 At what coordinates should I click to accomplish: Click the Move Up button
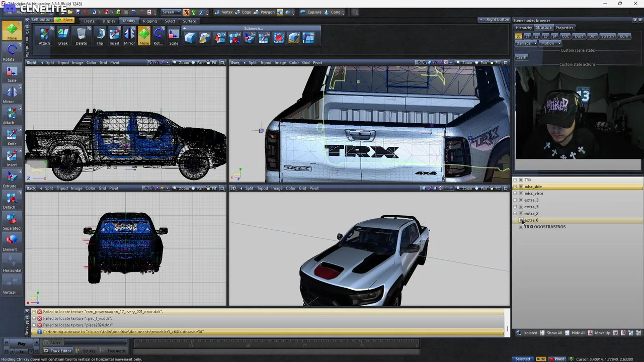click(600, 333)
